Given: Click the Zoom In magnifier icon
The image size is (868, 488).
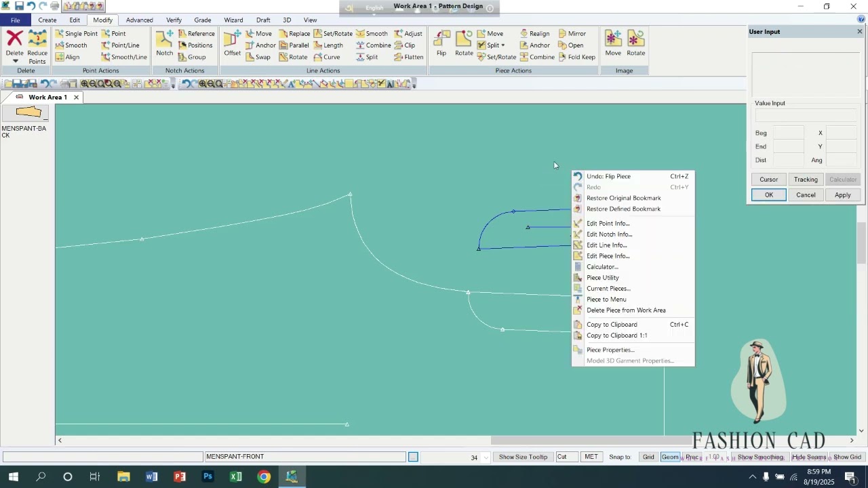Looking at the screenshot, I should tap(85, 84).
